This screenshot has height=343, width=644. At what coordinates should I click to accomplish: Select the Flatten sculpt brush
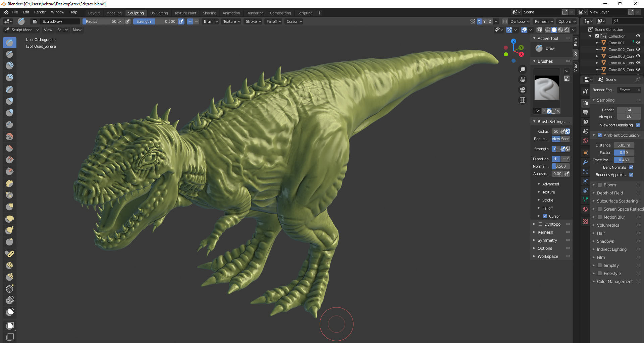point(10,148)
